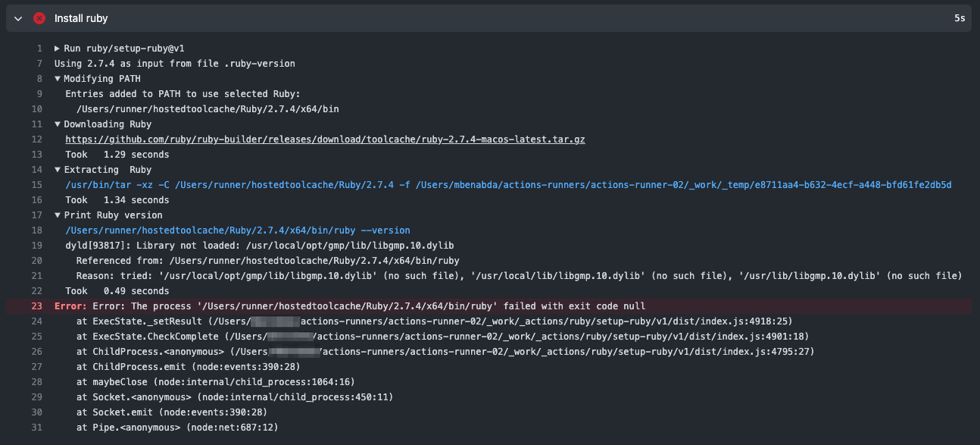Click the /x64/bin PATH entry line
The width and height of the screenshot is (980, 445).
click(208, 109)
